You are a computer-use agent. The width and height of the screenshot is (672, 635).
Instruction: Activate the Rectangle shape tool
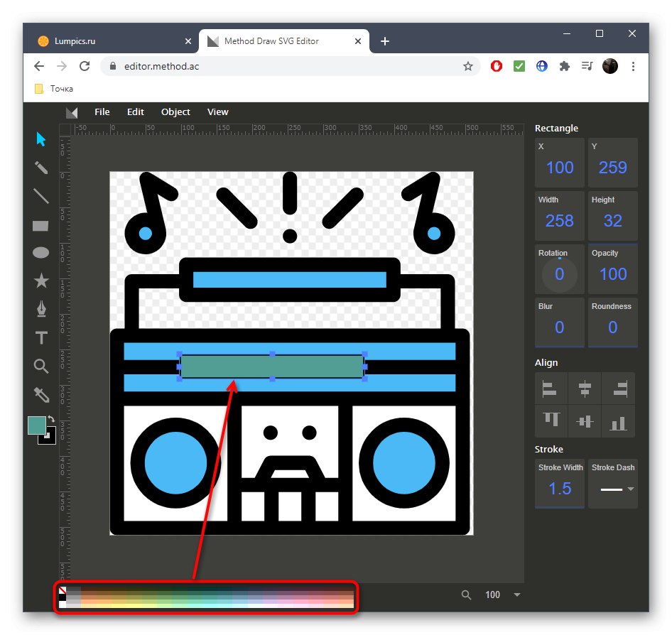point(41,226)
